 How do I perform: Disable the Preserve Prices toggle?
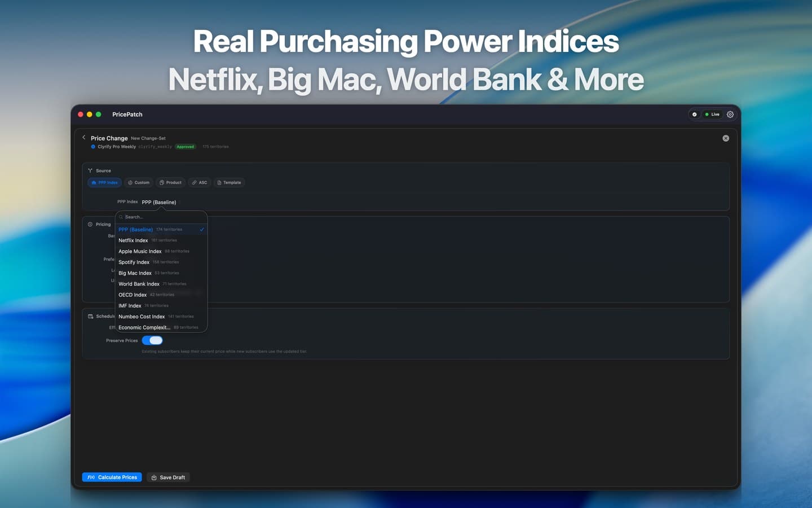click(152, 340)
